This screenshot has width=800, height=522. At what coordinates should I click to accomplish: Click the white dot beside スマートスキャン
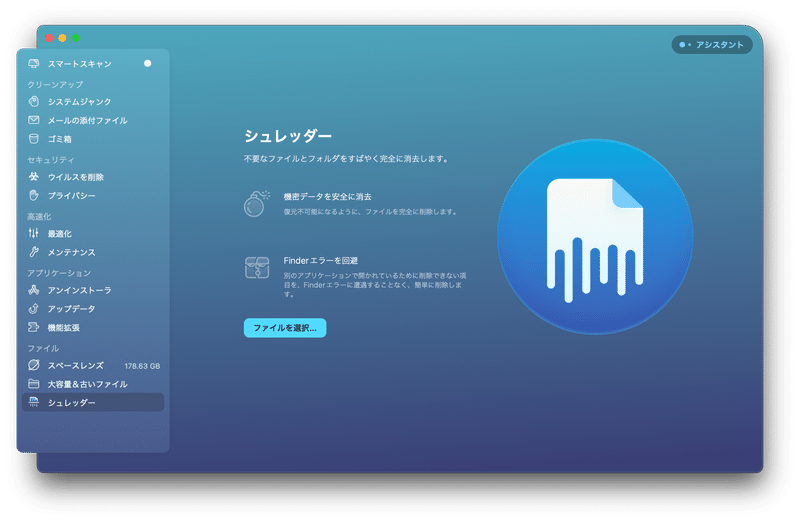(147, 63)
